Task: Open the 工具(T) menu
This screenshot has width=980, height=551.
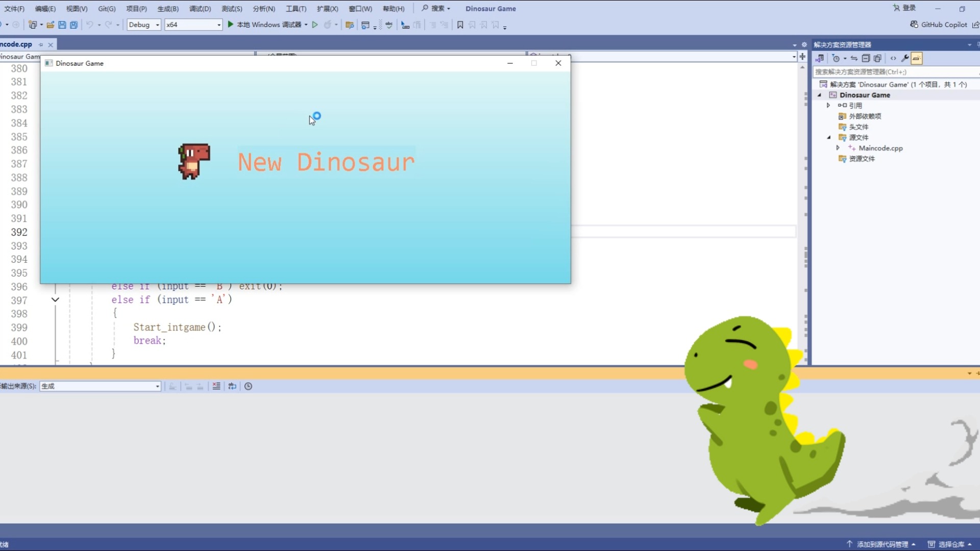Action: (x=296, y=9)
